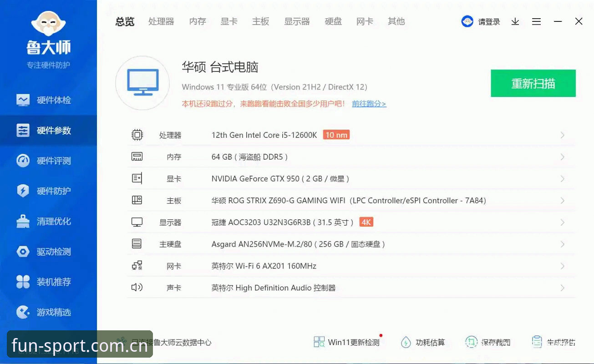Click the green 重新扫描 button
This screenshot has width=594, height=364.
(533, 83)
